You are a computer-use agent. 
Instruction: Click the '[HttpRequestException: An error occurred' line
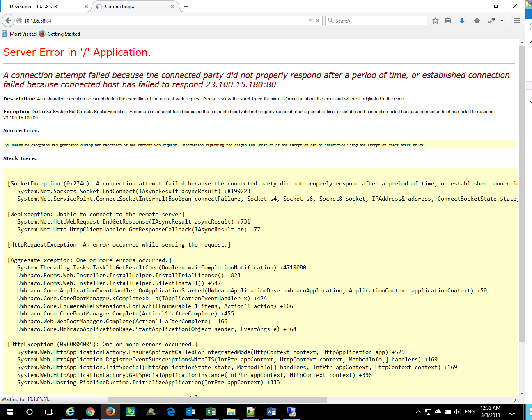(x=119, y=245)
